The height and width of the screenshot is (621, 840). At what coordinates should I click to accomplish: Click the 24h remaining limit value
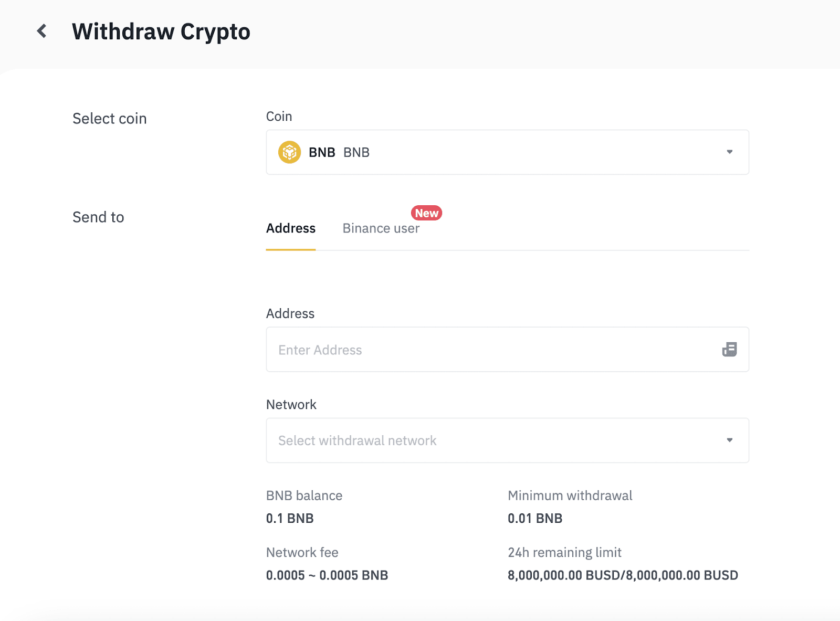(x=623, y=575)
